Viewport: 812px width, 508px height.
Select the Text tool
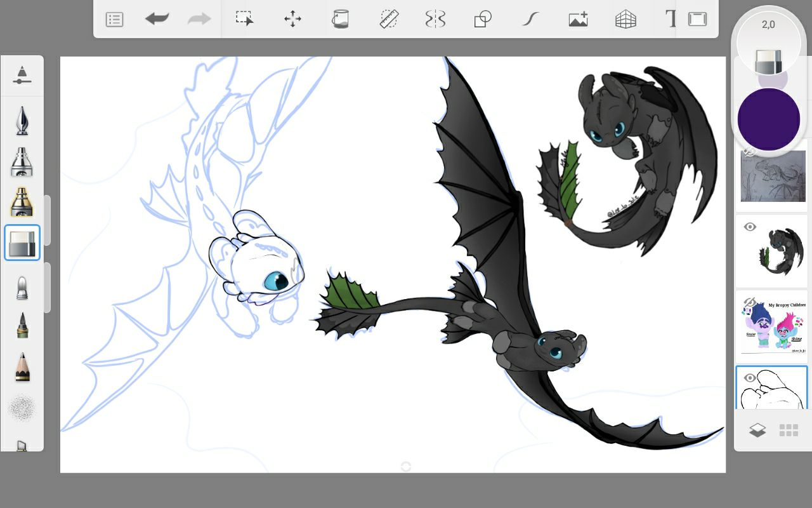(671, 19)
